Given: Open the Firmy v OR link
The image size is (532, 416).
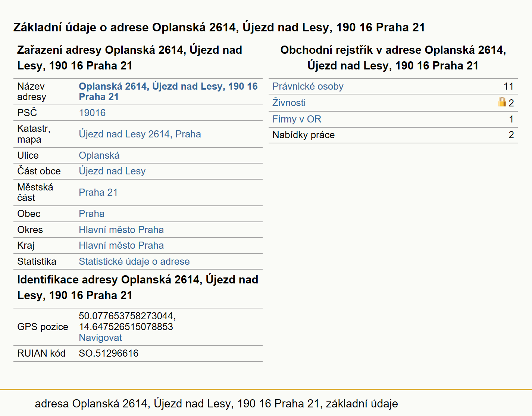Looking at the screenshot, I should coord(297,119).
